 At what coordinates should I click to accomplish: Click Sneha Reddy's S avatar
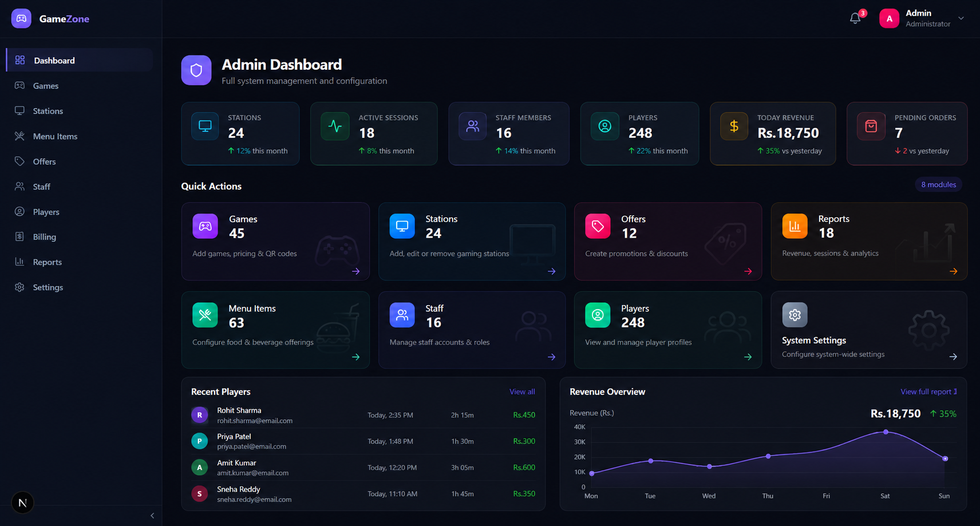199,493
